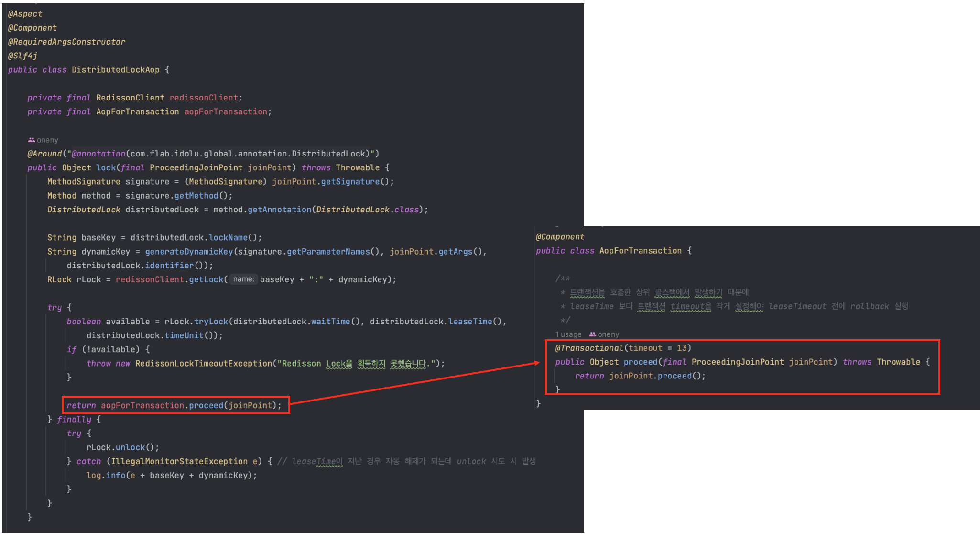Click the @Aspect annotation
This screenshot has width=980, height=534.
point(25,14)
